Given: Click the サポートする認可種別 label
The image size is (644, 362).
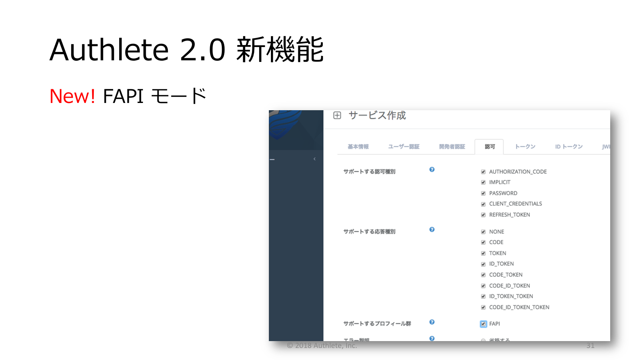Looking at the screenshot, I should (369, 172).
